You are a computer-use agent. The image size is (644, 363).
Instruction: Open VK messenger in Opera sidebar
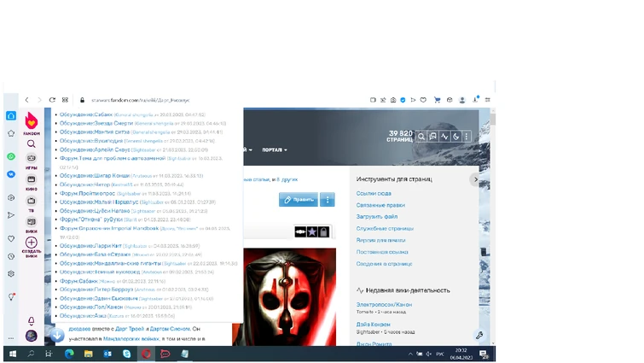coord(11,174)
